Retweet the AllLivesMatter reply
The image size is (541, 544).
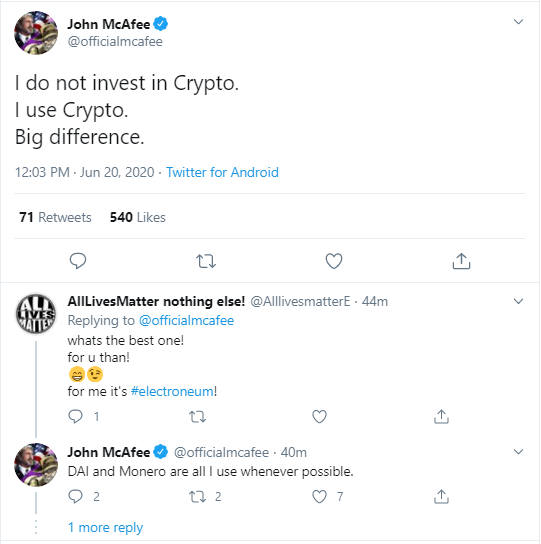tap(197, 416)
